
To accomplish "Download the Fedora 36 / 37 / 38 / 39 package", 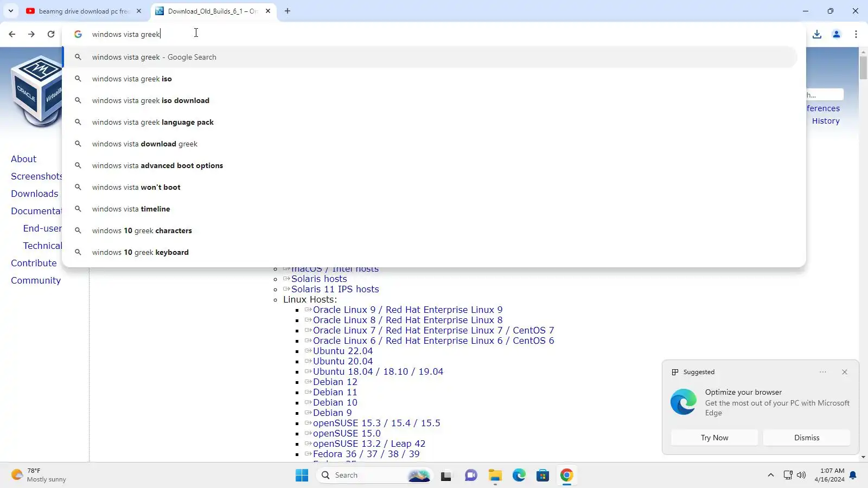I will (366, 454).
